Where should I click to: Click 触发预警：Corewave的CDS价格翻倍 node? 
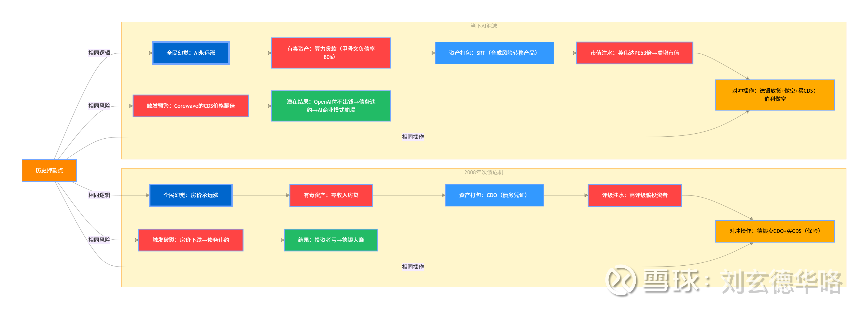pos(191,106)
